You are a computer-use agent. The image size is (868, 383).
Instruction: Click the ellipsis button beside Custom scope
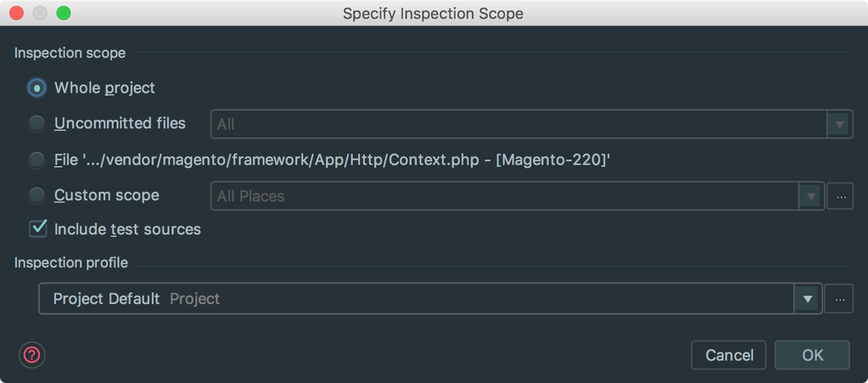click(x=840, y=196)
